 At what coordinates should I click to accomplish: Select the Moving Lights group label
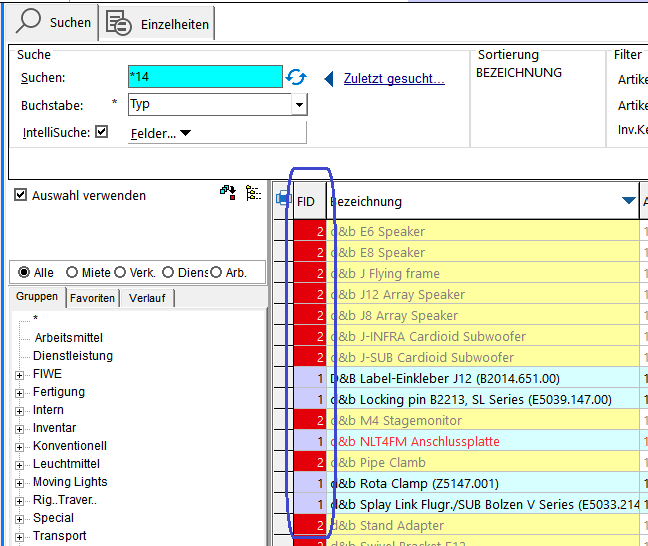tap(70, 482)
